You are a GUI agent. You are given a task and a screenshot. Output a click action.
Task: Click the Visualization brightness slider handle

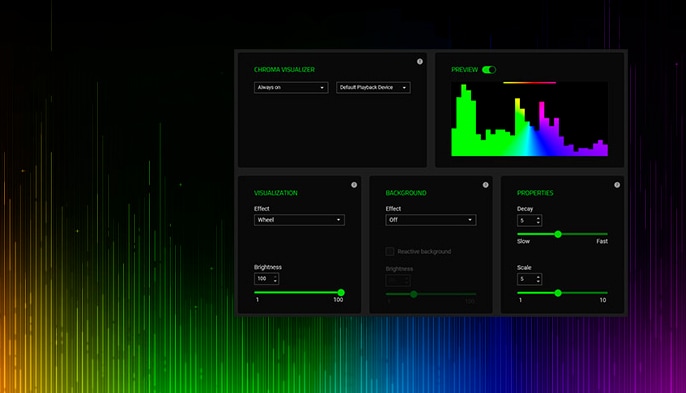pos(341,292)
